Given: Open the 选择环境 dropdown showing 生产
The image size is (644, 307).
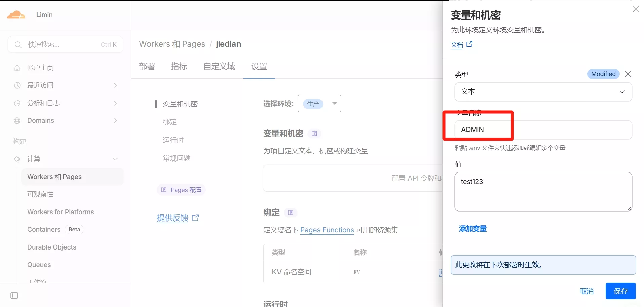Looking at the screenshot, I should [319, 104].
